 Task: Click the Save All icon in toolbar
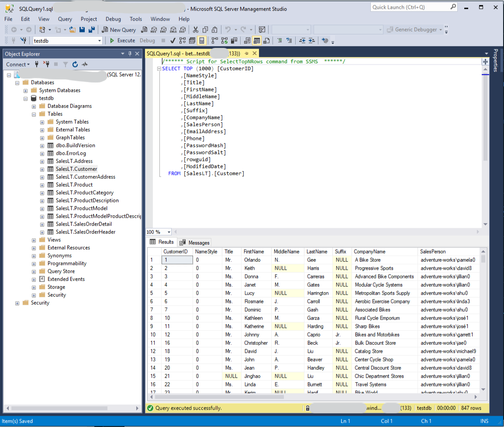coord(92,30)
